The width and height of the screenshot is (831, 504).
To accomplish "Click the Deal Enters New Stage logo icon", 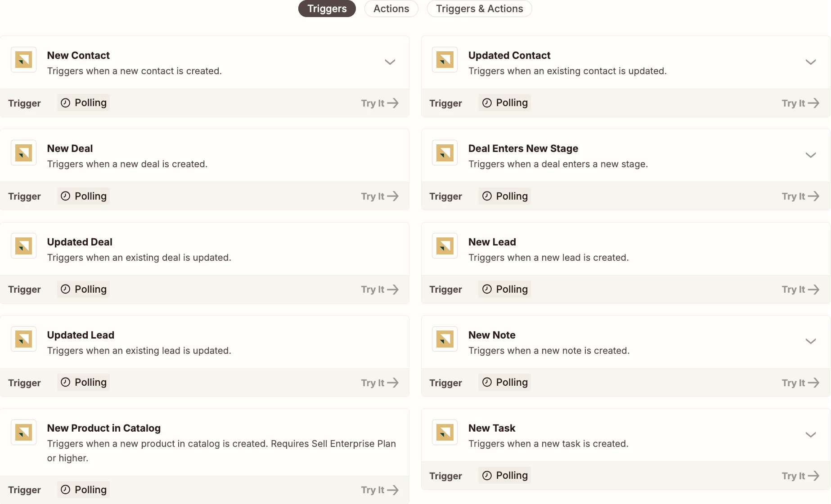I will [x=445, y=153].
